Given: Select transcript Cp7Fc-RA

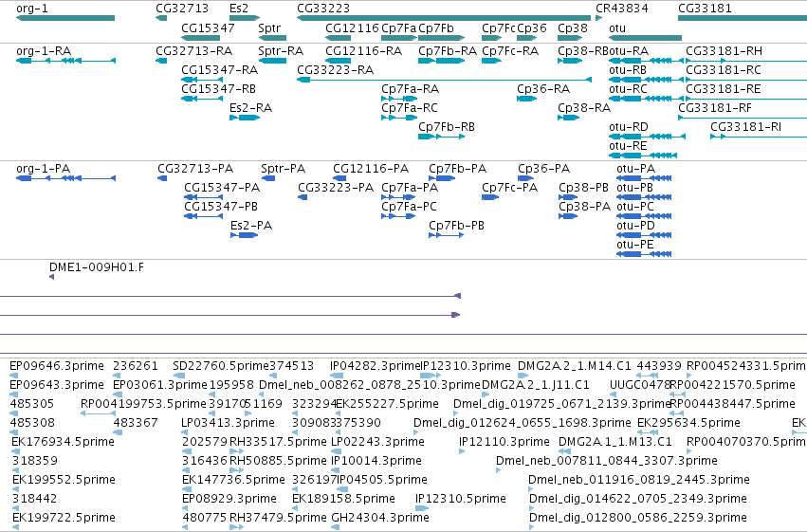Looking at the screenshot, I should 491,61.
